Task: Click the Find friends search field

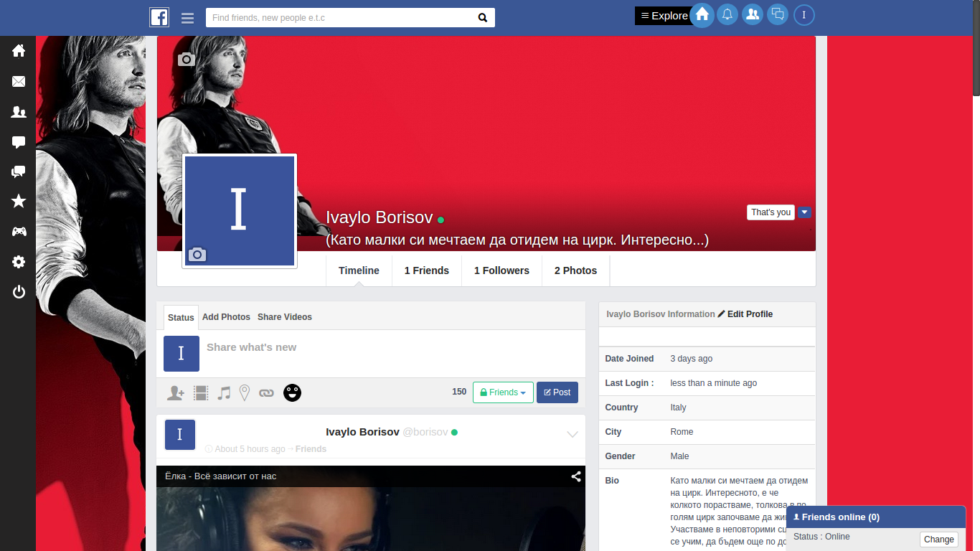Action: pos(341,18)
